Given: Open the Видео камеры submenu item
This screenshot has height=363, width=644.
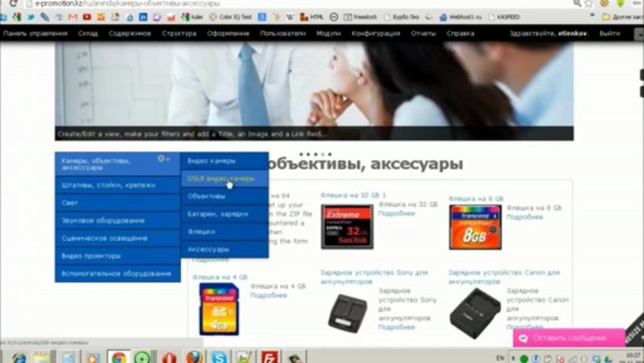Looking at the screenshot, I should tap(225, 161).
